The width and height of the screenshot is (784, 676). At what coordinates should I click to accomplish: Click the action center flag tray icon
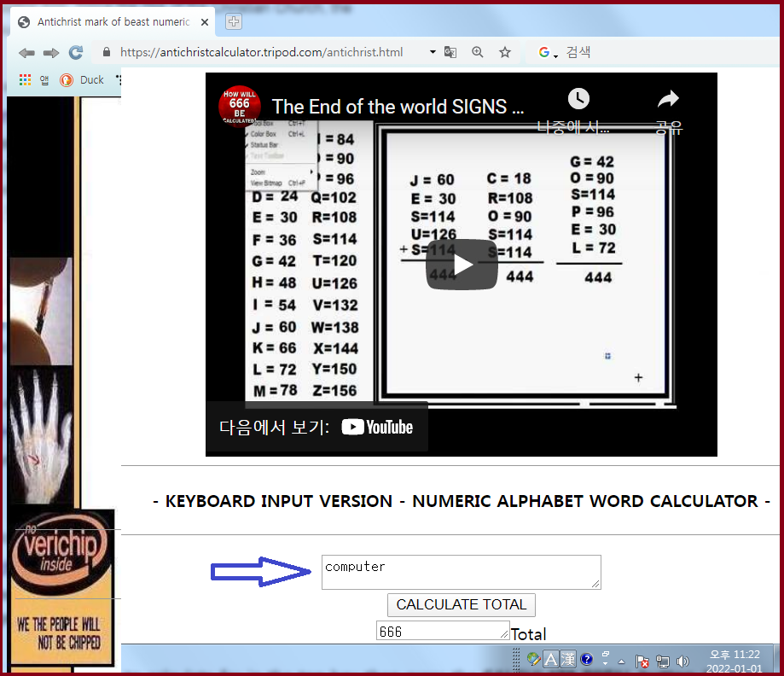coord(642,661)
